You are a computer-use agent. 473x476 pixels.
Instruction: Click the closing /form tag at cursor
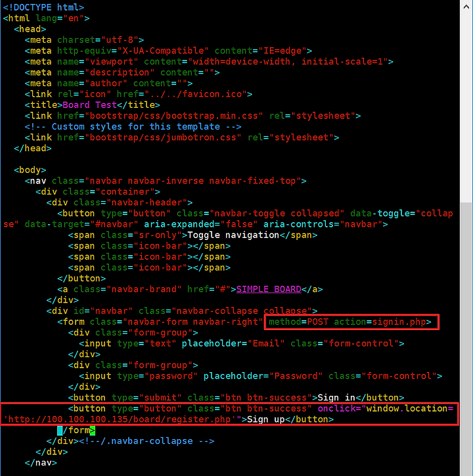click(76, 431)
